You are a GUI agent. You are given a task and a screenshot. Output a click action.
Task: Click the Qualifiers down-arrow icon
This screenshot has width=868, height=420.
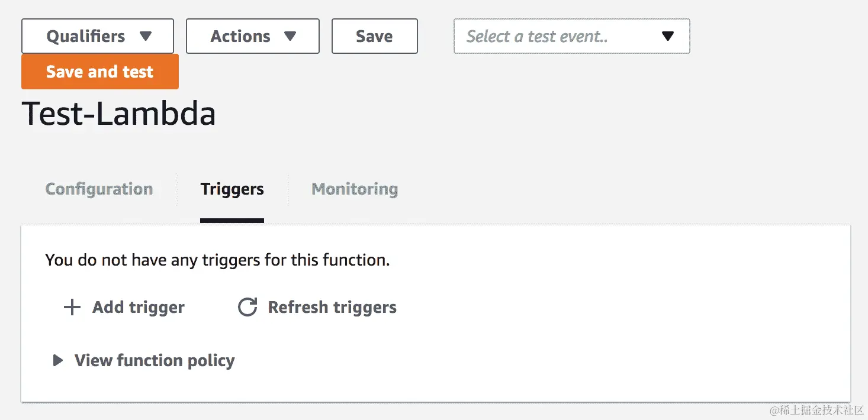[146, 36]
